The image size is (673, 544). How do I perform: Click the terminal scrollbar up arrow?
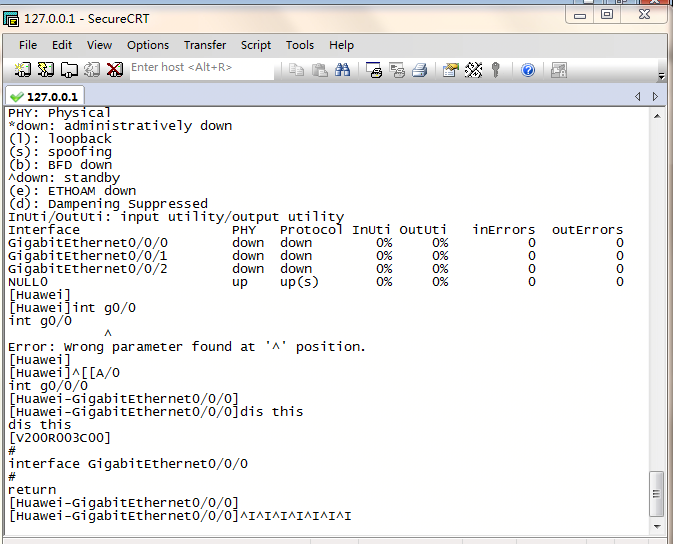point(657,116)
